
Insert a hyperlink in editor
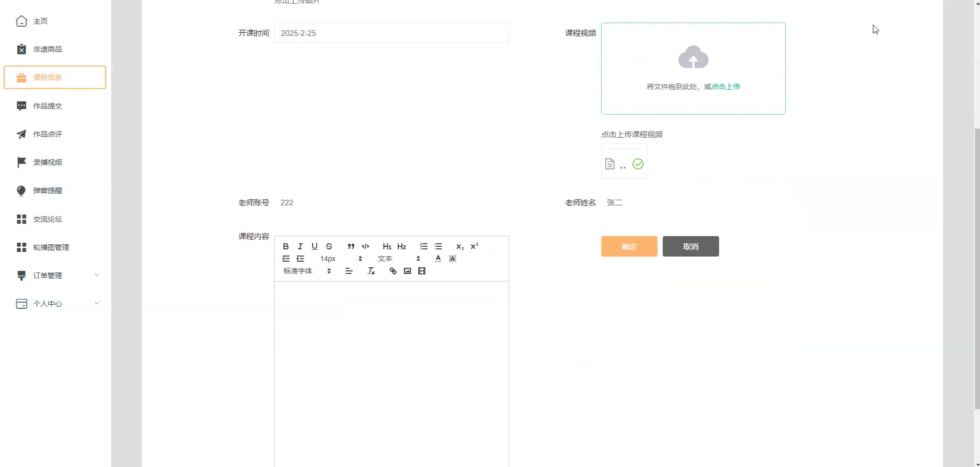click(393, 271)
